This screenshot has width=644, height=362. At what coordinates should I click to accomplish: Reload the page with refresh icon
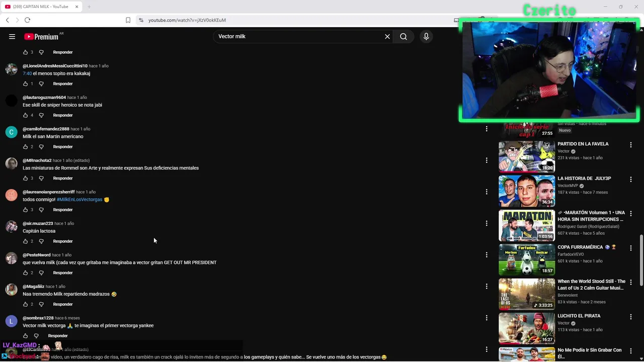click(27, 20)
